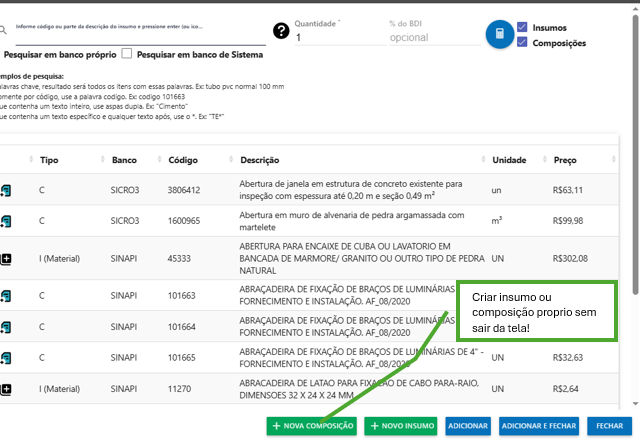
Task: Open the help question mark icon
Action: (281, 31)
